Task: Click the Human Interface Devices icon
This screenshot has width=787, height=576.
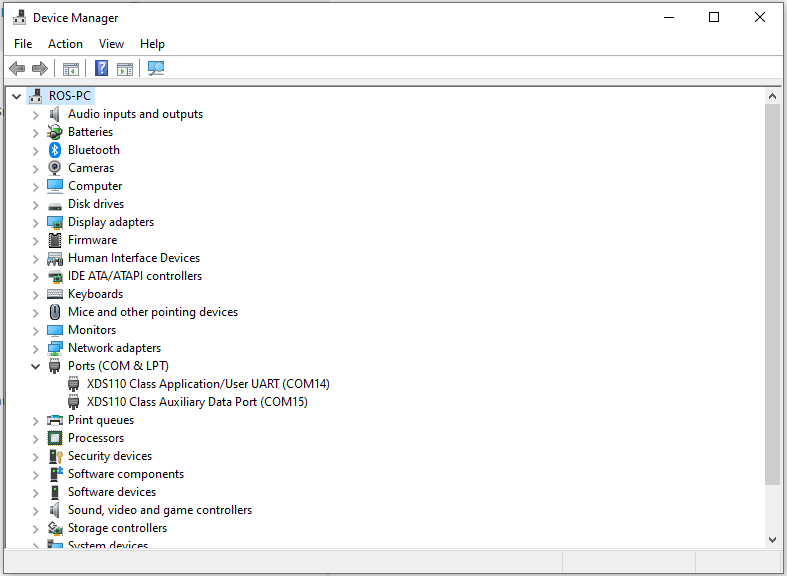Action: 55,258
